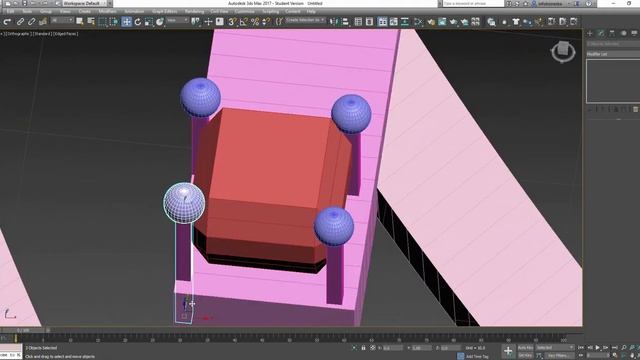Activate the Select and Rotate tool
640x360 pixels.
pos(138,22)
